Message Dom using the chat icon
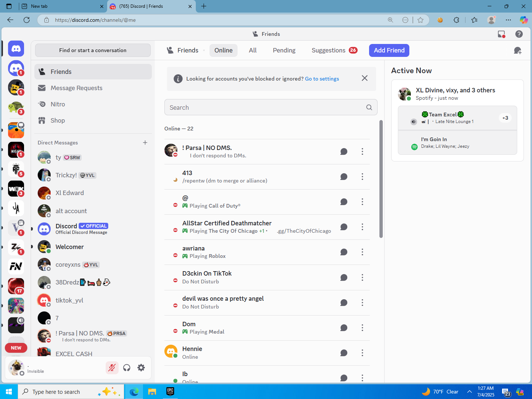The height and width of the screenshot is (399, 532). coord(344,328)
